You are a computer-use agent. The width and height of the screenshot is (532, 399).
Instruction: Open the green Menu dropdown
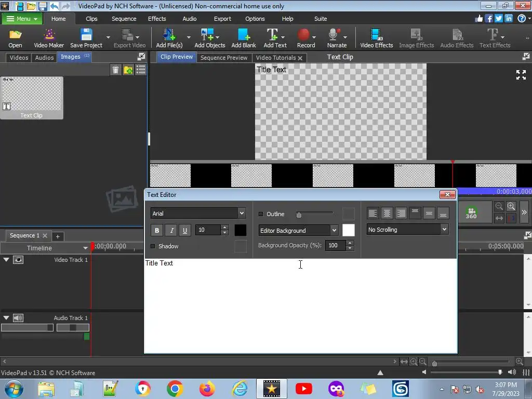coord(22,19)
